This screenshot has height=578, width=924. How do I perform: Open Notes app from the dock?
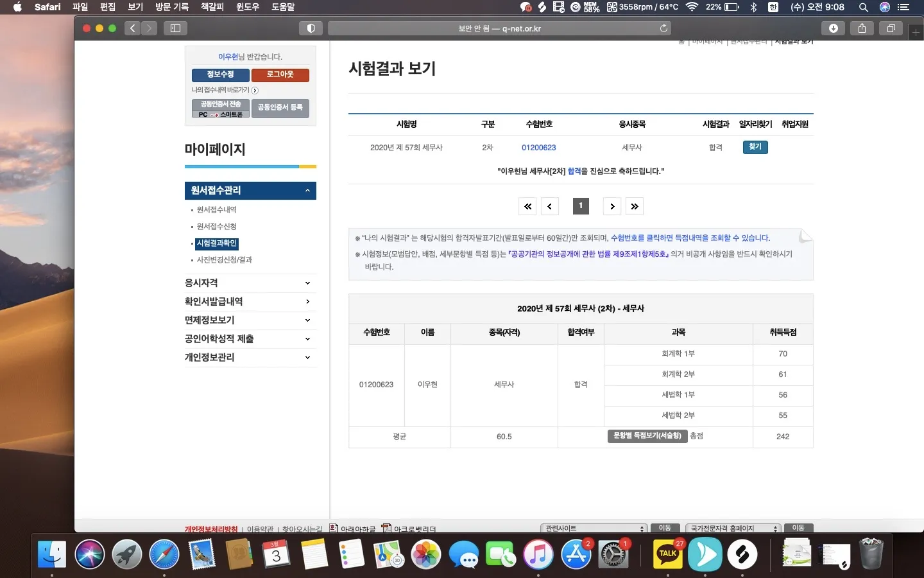click(314, 554)
